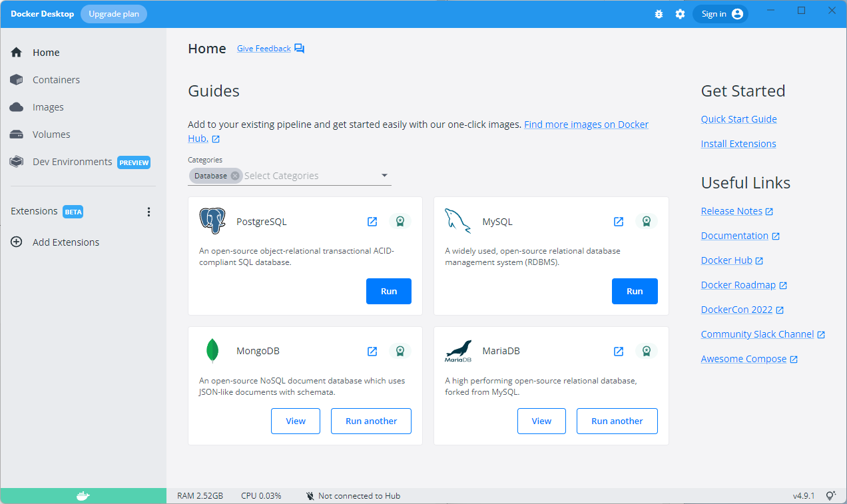This screenshot has width=847, height=504.
Task: Click the Docker whale status icon
Action: [83, 496]
